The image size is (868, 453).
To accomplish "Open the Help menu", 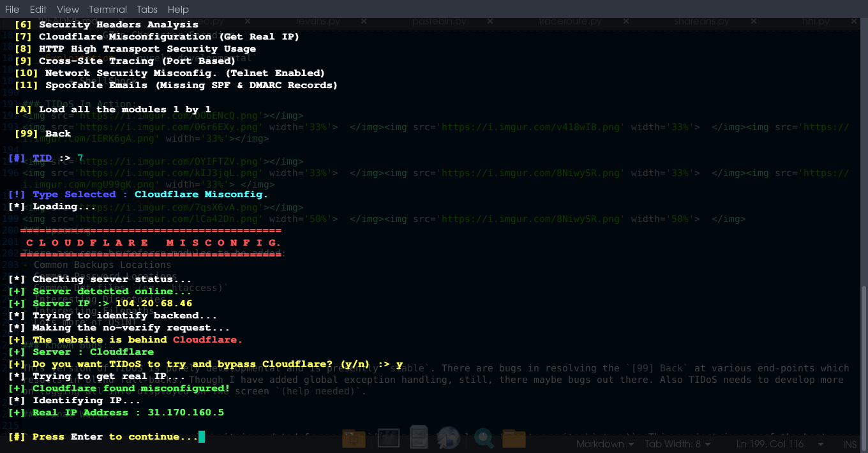I will coord(178,9).
